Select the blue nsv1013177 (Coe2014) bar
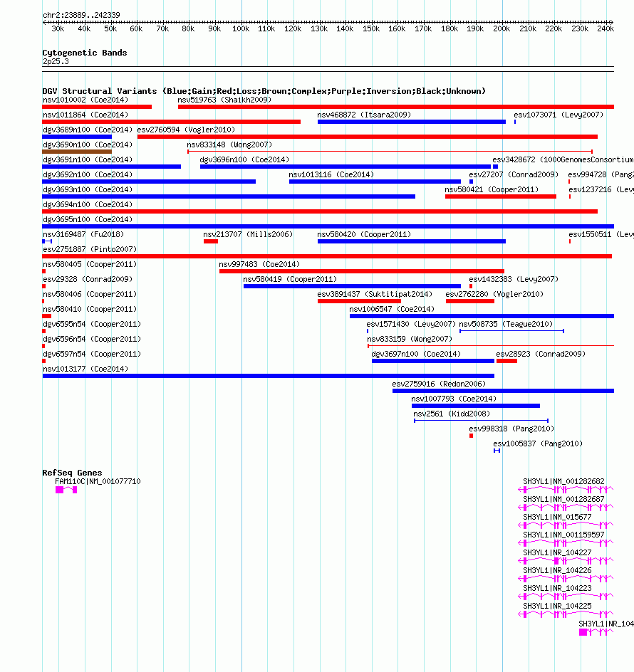Viewport: 634px width, 672px height. tap(268, 377)
